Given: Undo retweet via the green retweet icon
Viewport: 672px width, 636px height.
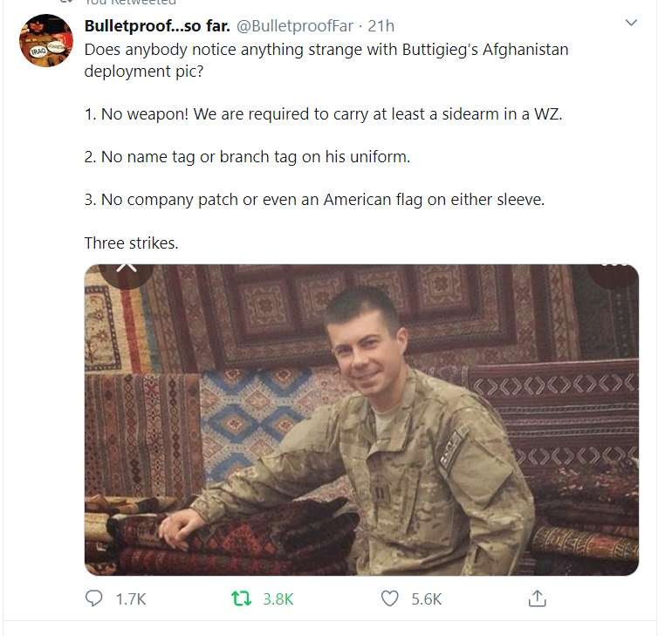Looking at the screenshot, I should pyautogui.click(x=241, y=598).
